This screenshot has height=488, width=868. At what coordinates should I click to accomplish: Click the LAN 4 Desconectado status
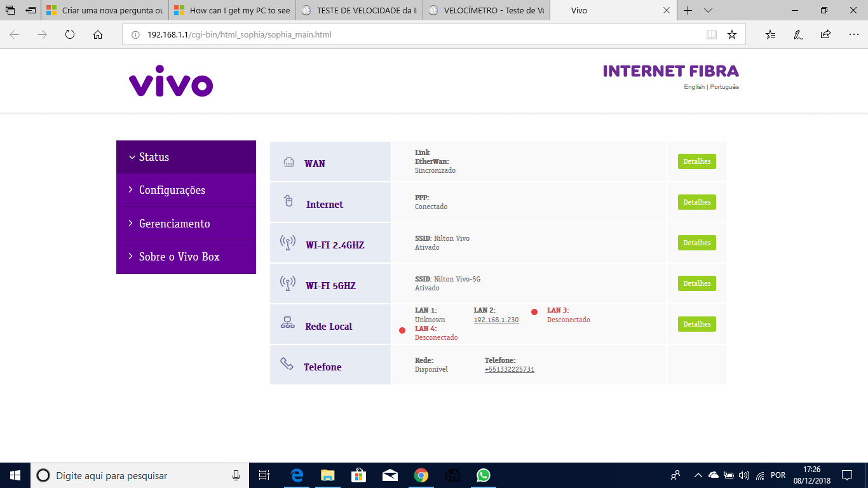point(437,337)
